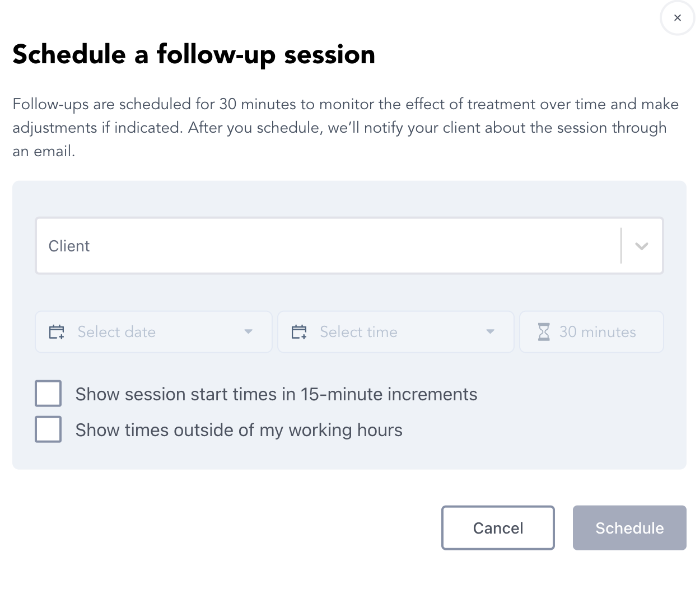Focus the Client input field
The width and height of the screenshot is (700, 589).
tap(325, 246)
